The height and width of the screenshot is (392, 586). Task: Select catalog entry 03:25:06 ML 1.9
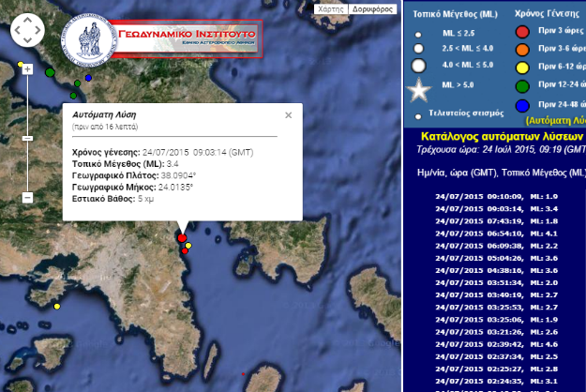497,320
